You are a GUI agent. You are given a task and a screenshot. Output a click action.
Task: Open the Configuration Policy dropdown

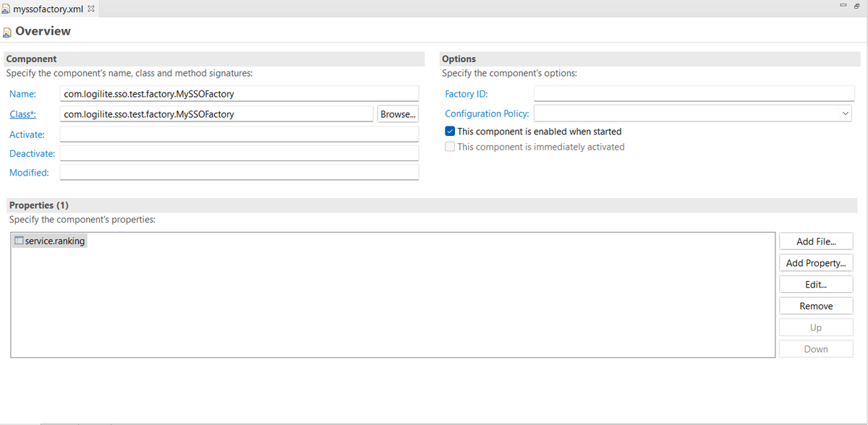845,113
